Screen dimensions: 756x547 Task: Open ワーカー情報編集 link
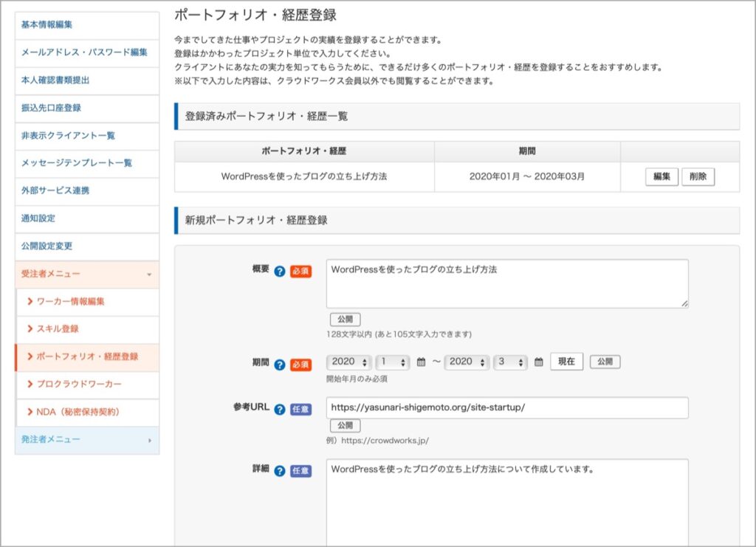click(x=88, y=302)
